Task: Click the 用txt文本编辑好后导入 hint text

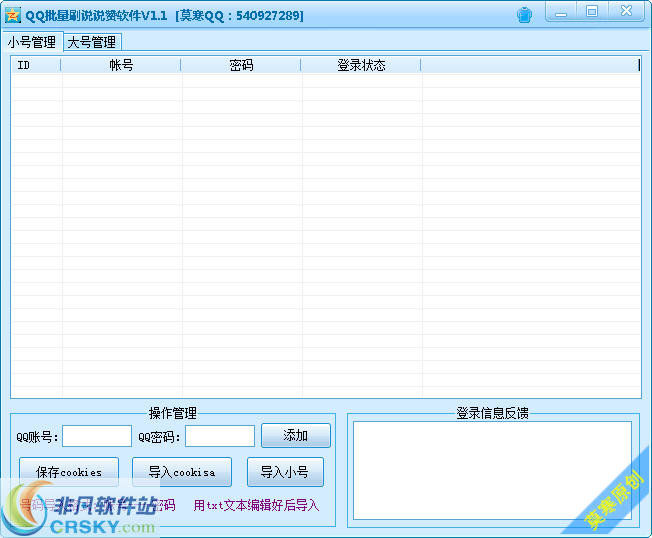Action: coord(256,505)
